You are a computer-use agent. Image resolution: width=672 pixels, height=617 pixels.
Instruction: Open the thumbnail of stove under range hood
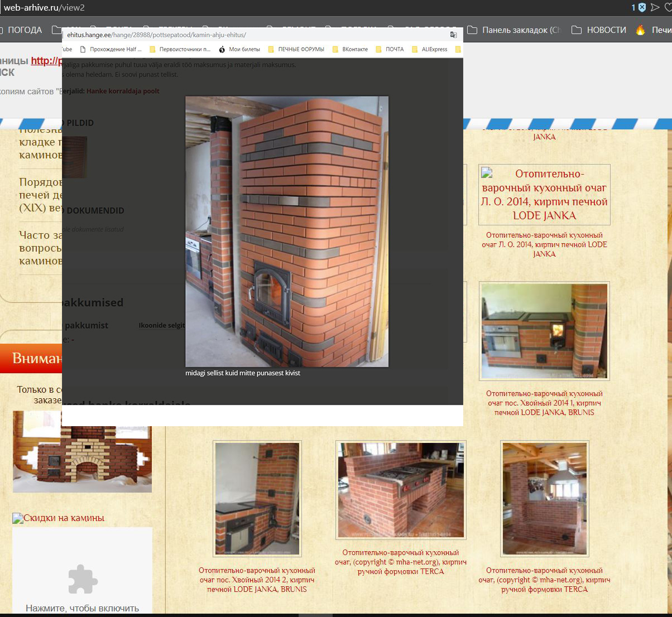(544, 499)
